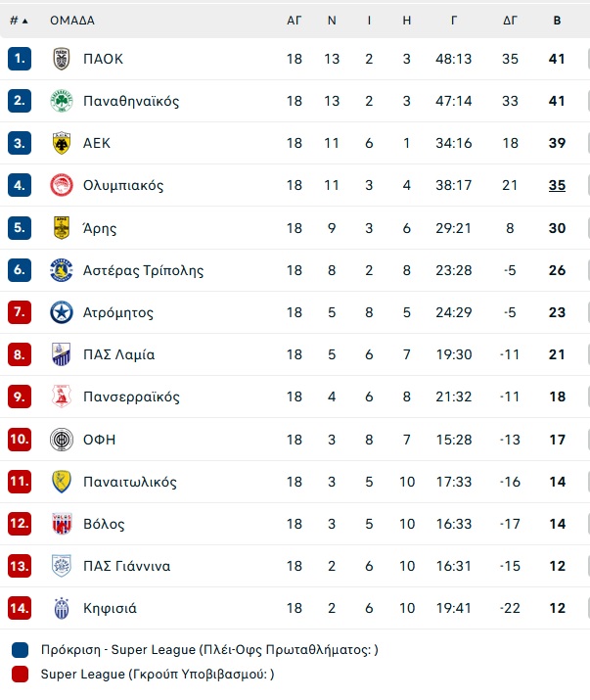
Task: Click the underlined 35 points for Ολυμπιακός
Action: pyautogui.click(x=557, y=185)
